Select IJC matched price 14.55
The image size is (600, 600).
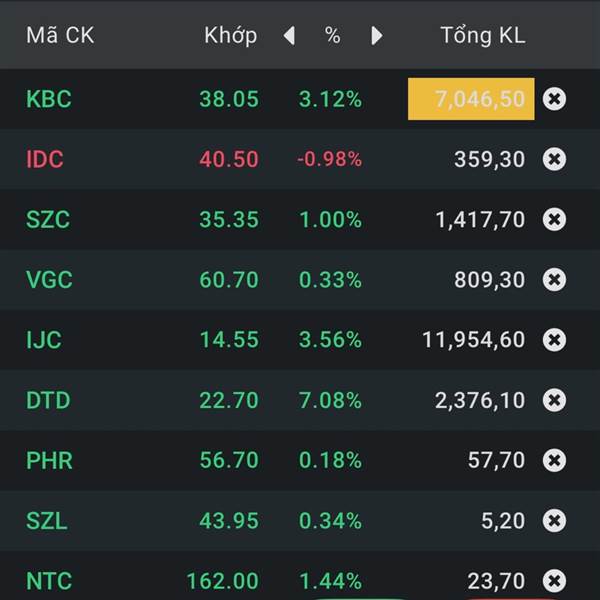click(228, 340)
